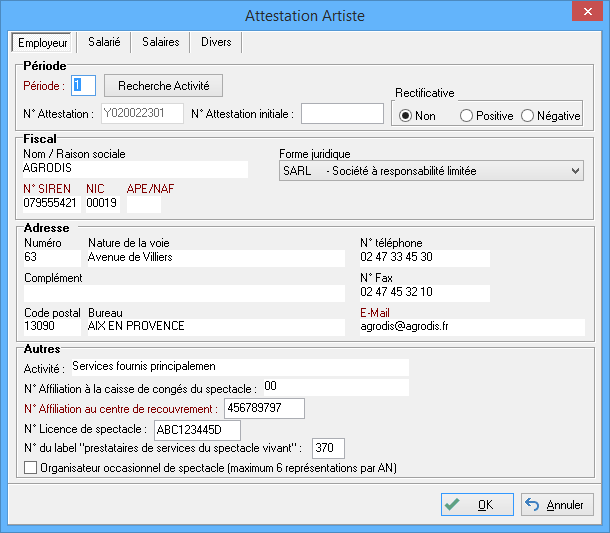Edit the Nature de la voie field

(216, 258)
